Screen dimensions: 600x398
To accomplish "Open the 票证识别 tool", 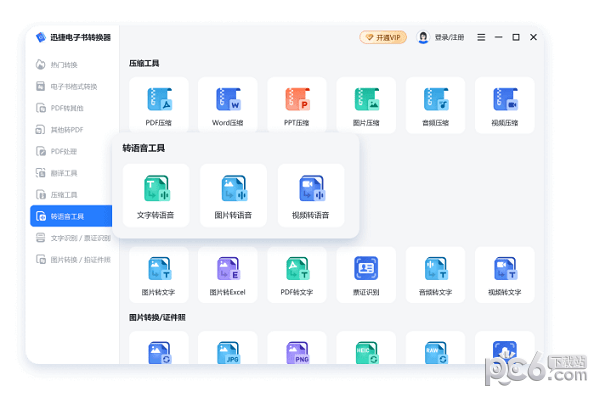I will point(366,275).
